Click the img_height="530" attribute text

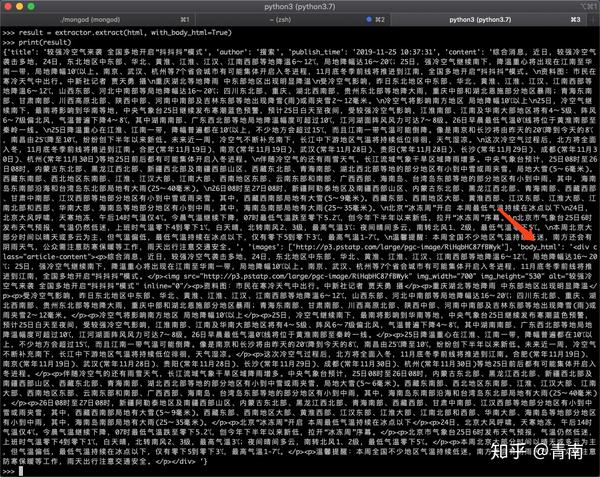[513, 276]
